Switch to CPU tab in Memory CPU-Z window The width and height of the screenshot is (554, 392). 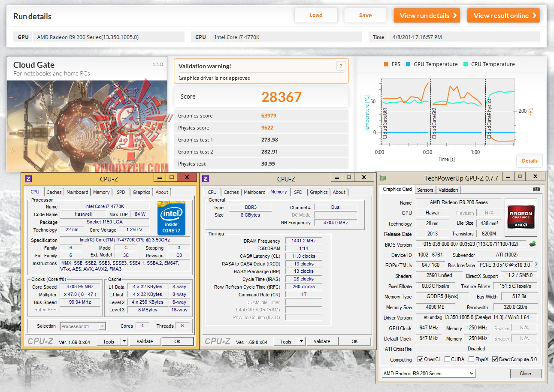(212, 192)
